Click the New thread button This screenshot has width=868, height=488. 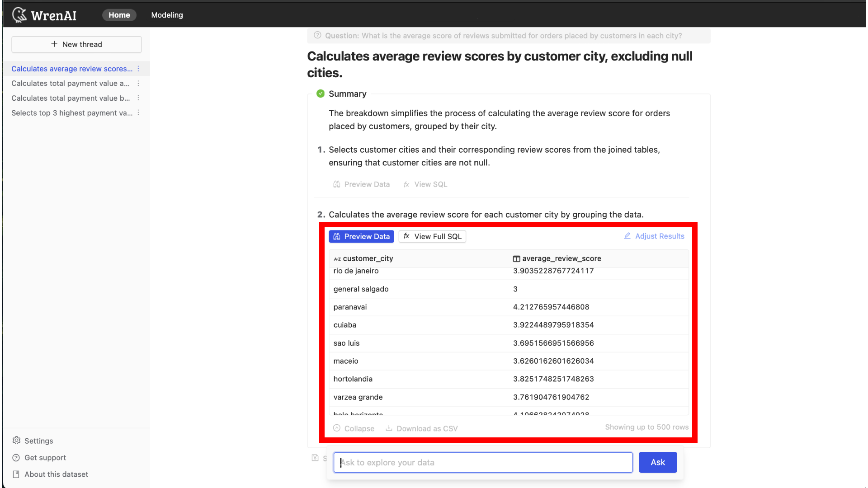(x=76, y=44)
